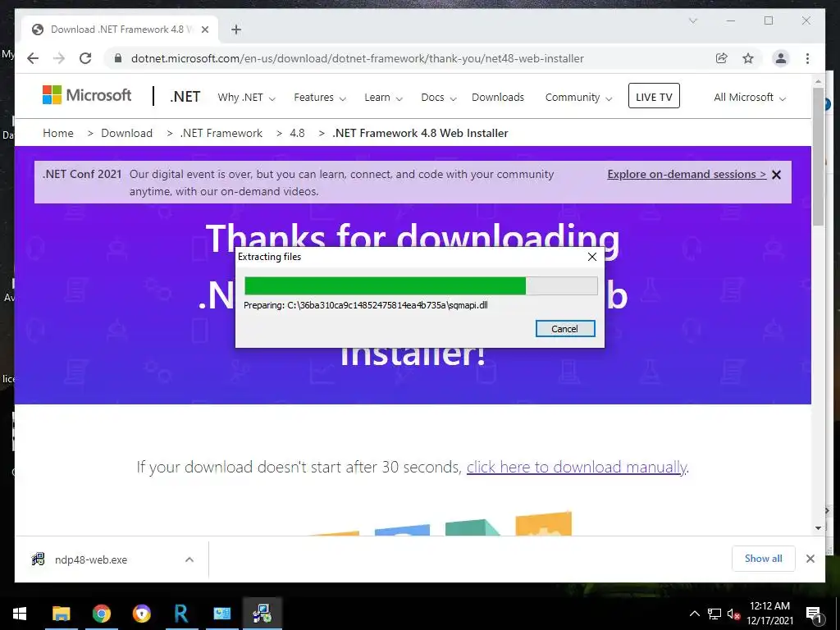Viewport: 840px width, 630px height.
Task: Click the network tray icon
Action: pos(714,614)
